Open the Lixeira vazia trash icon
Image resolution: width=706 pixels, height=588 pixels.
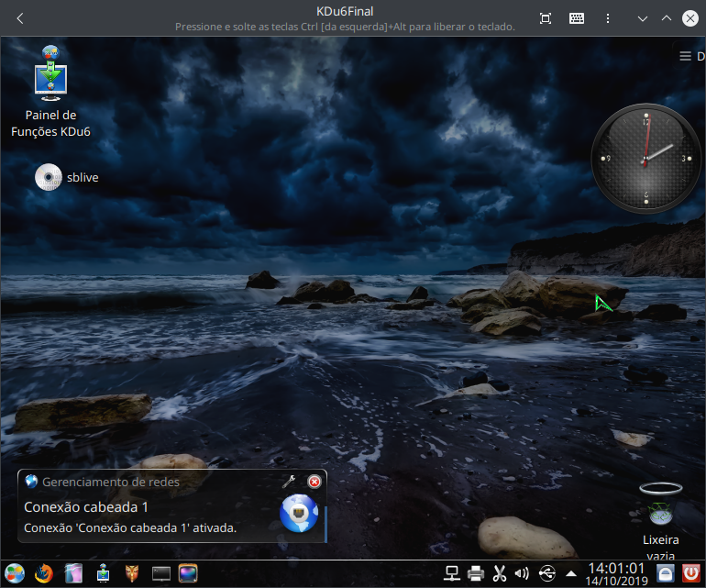point(660,505)
